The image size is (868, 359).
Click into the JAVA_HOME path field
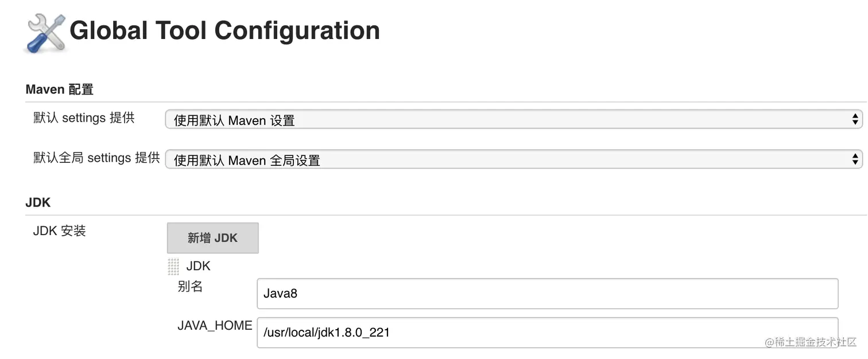[x=547, y=333]
